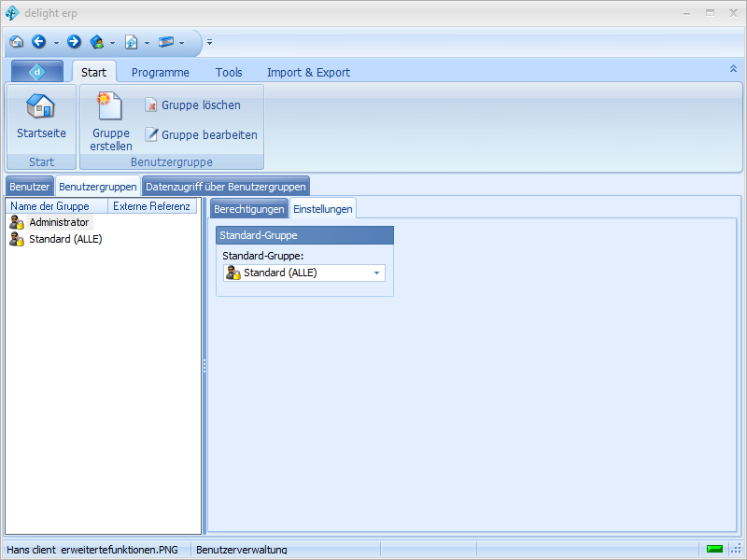
Task: Switch to the Berechtigungen tab
Action: coord(248,209)
